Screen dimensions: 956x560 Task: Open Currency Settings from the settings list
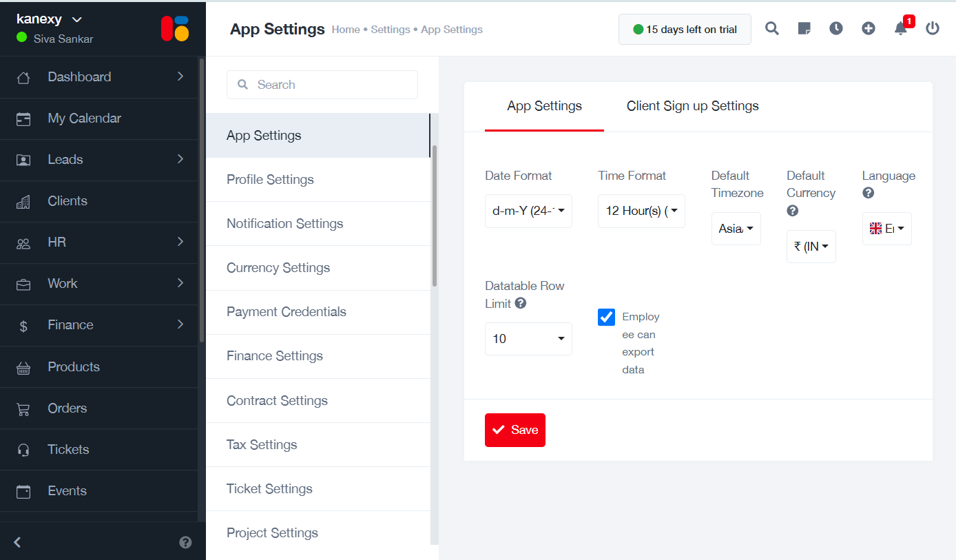click(278, 267)
